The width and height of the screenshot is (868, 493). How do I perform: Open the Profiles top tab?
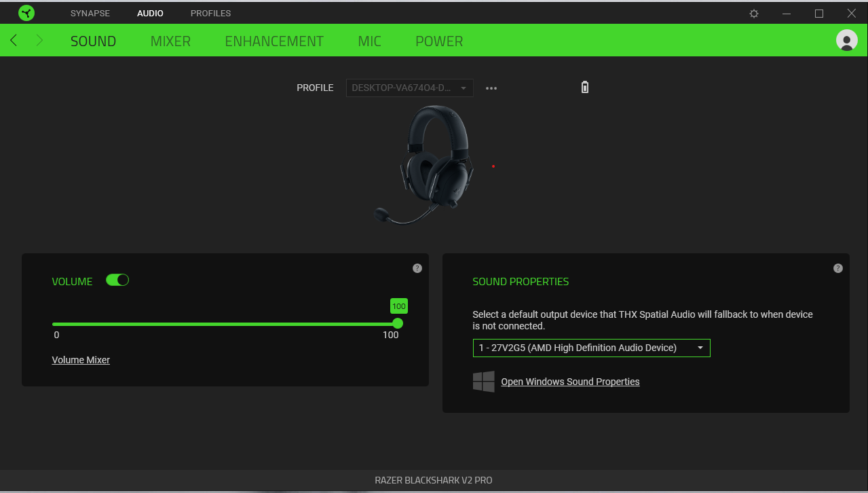coord(210,14)
